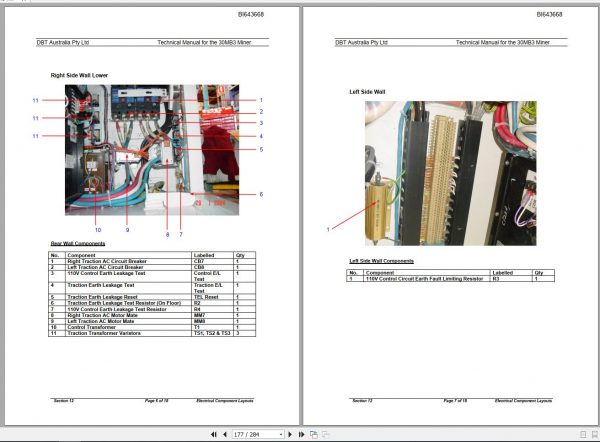This screenshot has height=442, width=600.
Task: Select 'Left Traction AC Circuit Breaker' table row
Action: 152,267
